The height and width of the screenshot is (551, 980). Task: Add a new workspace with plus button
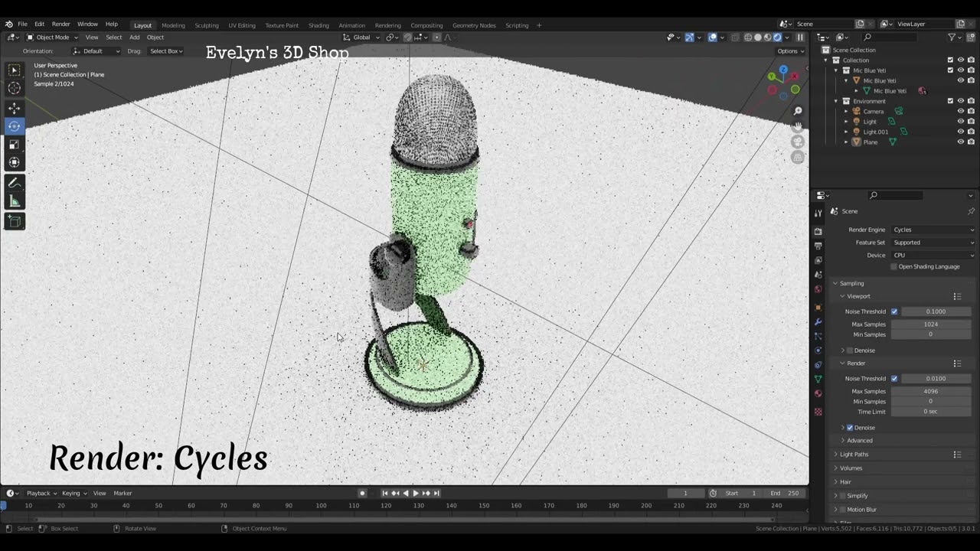tap(539, 25)
